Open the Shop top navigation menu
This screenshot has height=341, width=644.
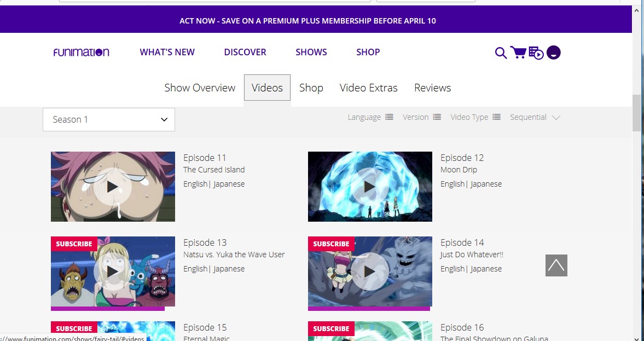tap(368, 52)
